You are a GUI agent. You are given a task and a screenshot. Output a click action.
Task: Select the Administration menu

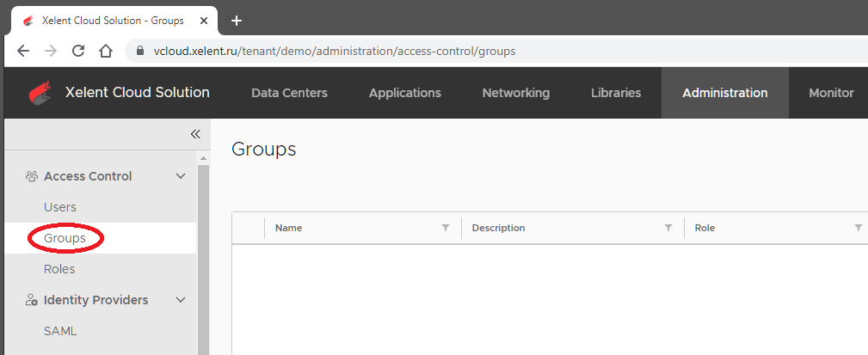point(725,93)
